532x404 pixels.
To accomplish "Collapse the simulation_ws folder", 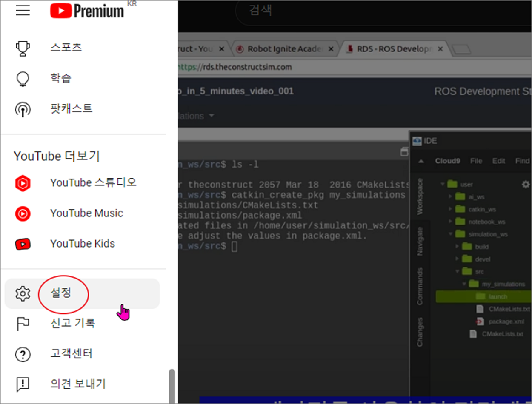I will (451, 234).
